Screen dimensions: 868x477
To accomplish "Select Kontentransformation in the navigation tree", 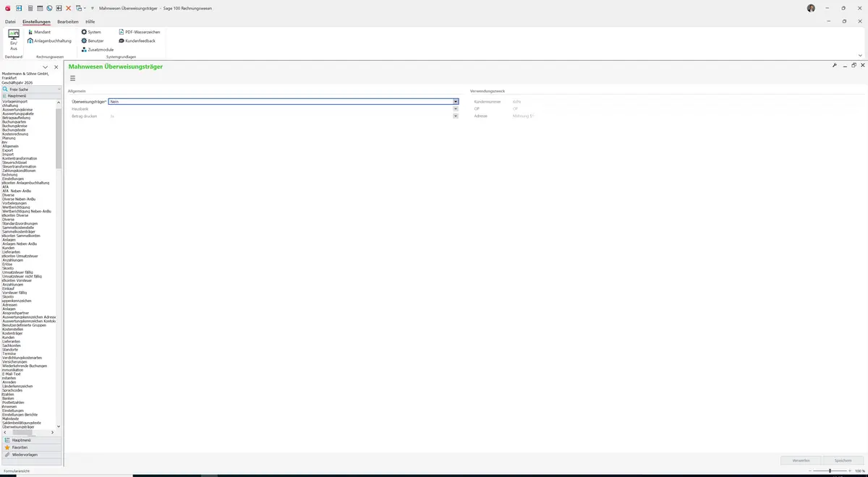I will tap(20, 158).
